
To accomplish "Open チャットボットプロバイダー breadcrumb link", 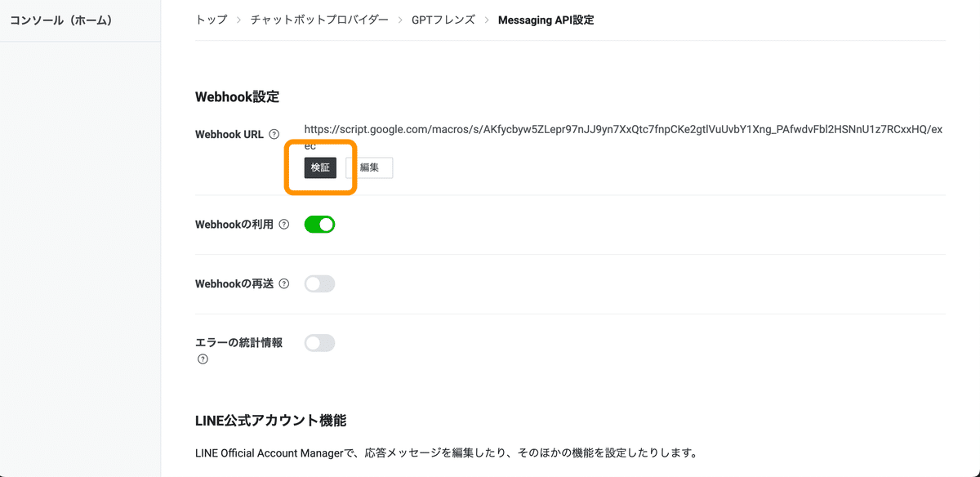I will pyautogui.click(x=319, y=20).
